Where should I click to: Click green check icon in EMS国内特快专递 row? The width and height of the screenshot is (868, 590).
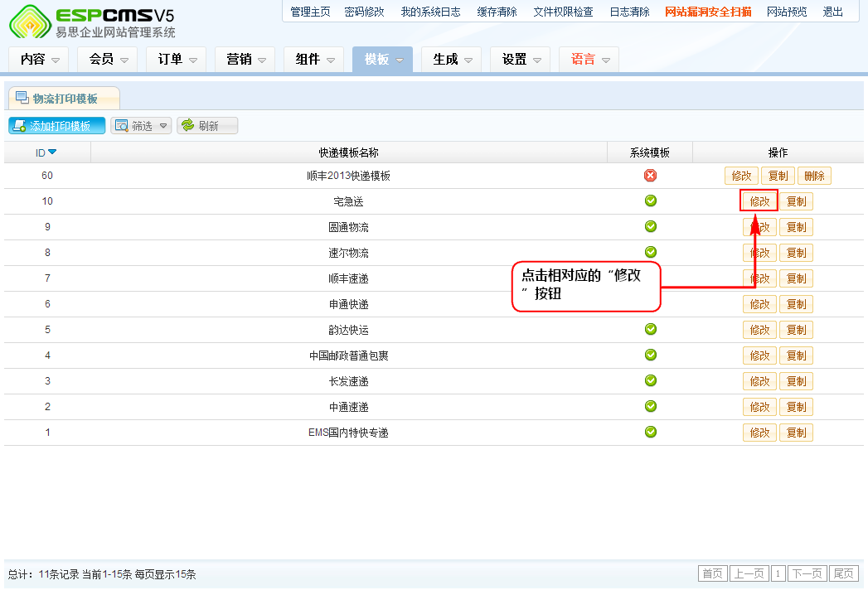651,432
